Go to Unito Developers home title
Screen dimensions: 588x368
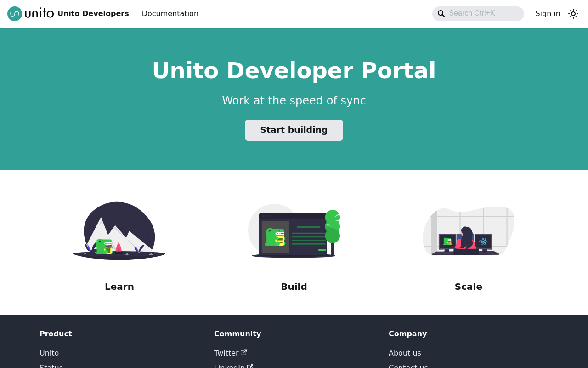(x=93, y=14)
